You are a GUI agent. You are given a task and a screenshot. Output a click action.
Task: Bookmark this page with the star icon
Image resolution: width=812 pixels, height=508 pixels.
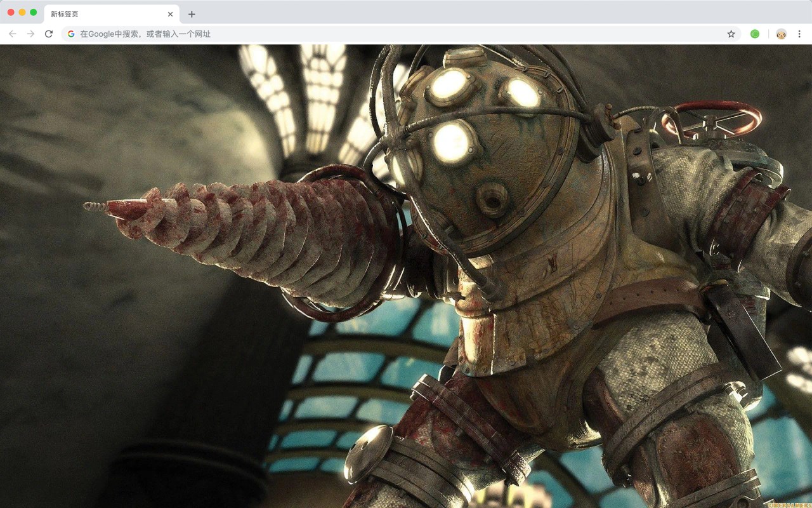731,34
